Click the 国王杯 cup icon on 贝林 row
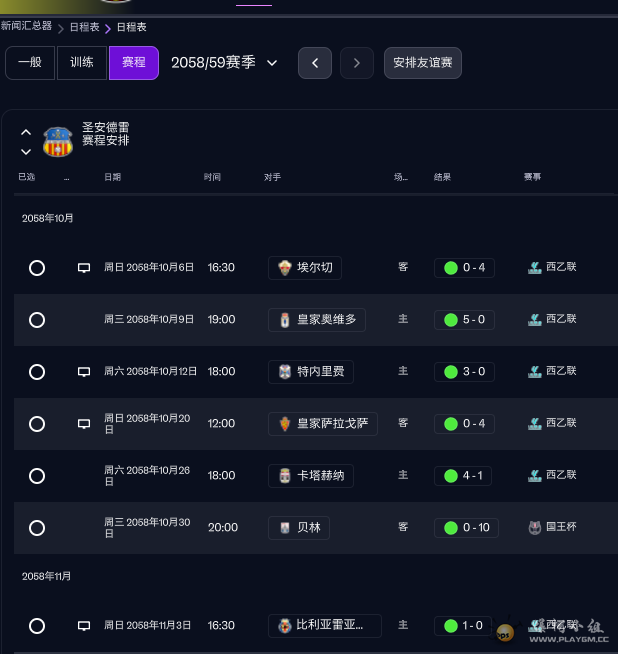 535,528
